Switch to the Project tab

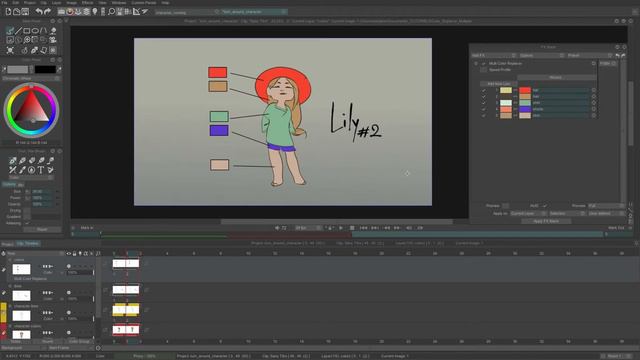click(x=7, y=244)
